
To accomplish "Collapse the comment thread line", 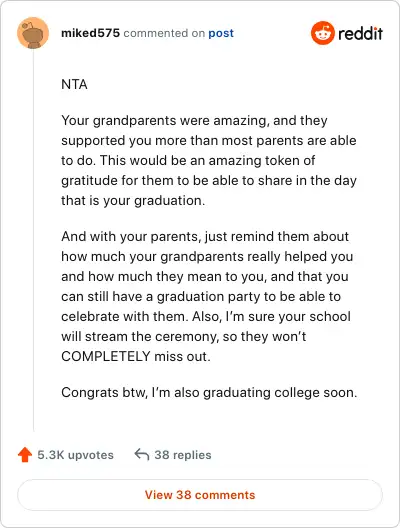I will pyautogui.click(x=33, y=241).
